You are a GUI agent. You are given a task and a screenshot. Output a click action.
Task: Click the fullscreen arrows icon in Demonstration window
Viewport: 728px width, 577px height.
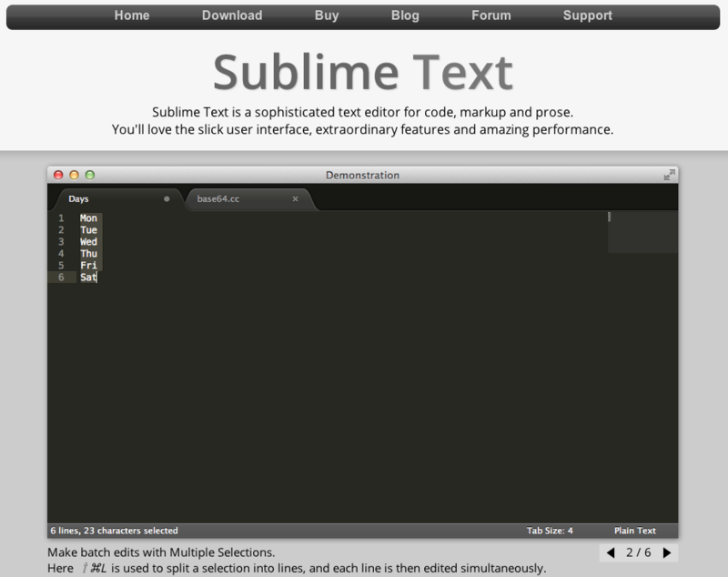click(669, 175)
